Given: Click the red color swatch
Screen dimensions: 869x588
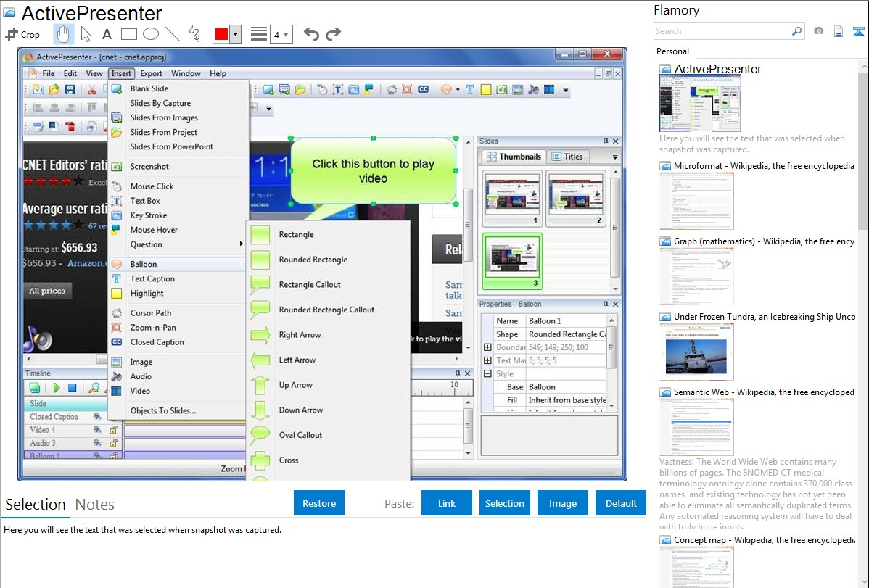Looking at the screenshot, I should click(221, 34).
